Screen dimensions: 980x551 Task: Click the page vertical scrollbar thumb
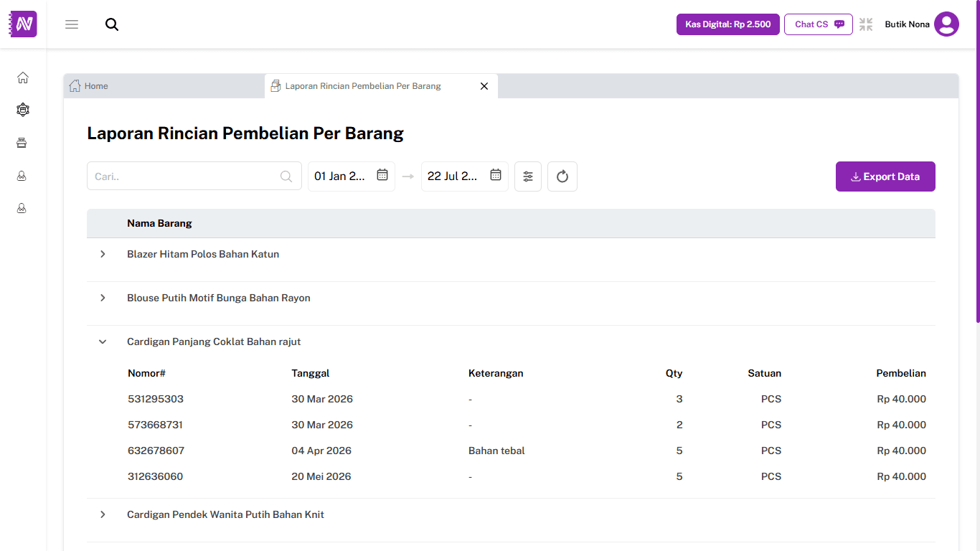click(x=976, y=161)
